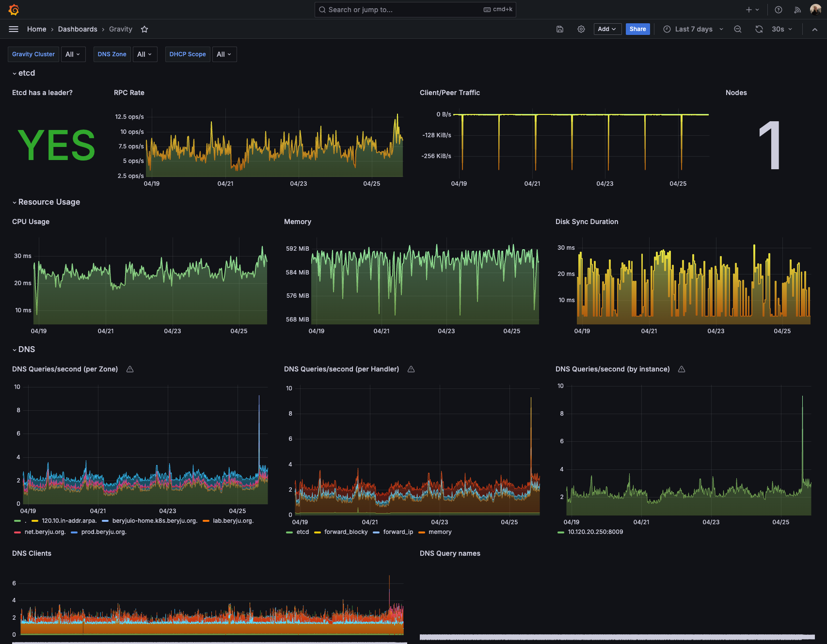This screenshot has height=644, width=827.
Task: Open the DNS Zone All dropdown
Action: [144, 54]
